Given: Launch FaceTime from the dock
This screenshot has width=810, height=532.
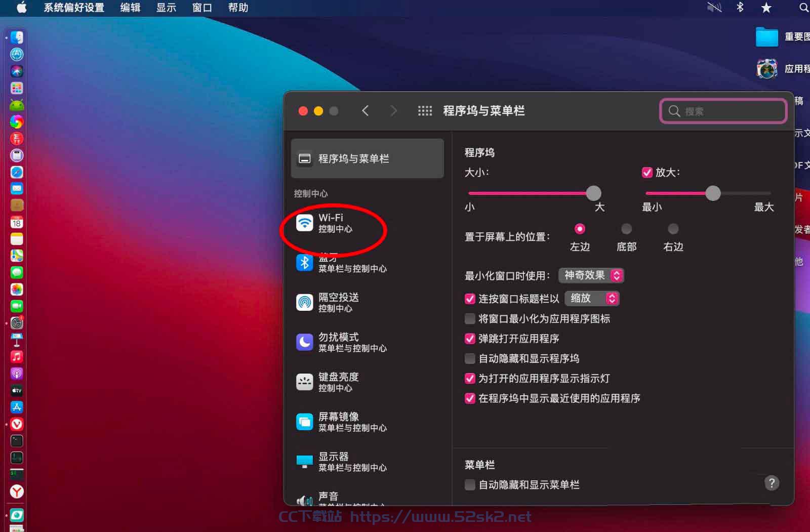Looking at the screenshot, I should pyautogui.click(x=17, y=306).
